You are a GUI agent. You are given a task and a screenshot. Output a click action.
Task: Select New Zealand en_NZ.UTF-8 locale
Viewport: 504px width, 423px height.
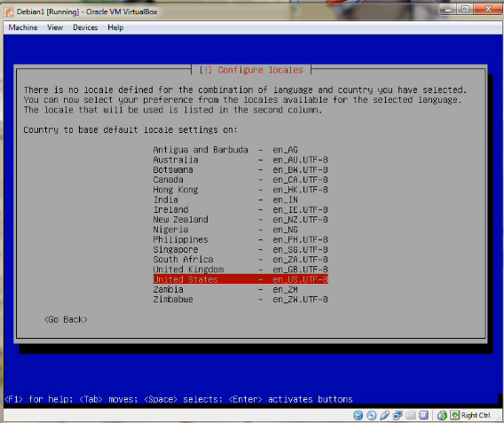[x=240, y=219]
